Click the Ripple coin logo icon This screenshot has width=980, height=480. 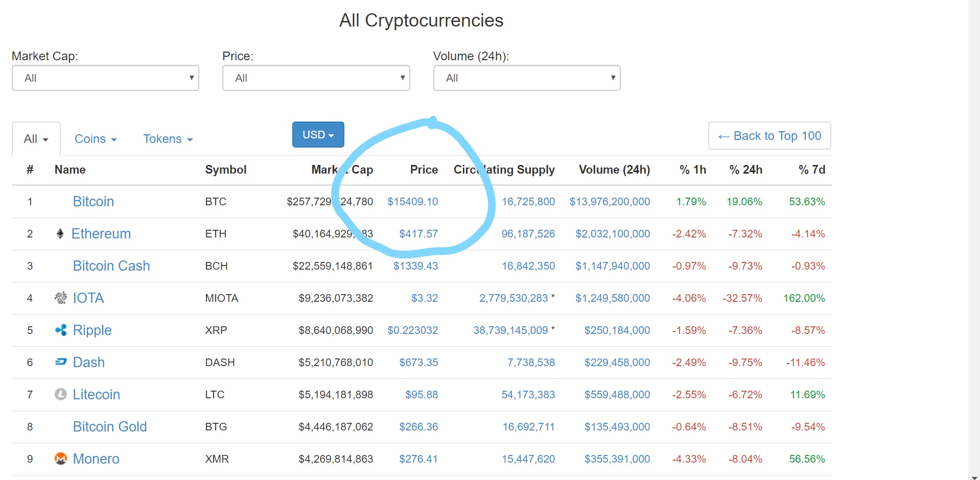pyautogui.click(x=61, y=330)
